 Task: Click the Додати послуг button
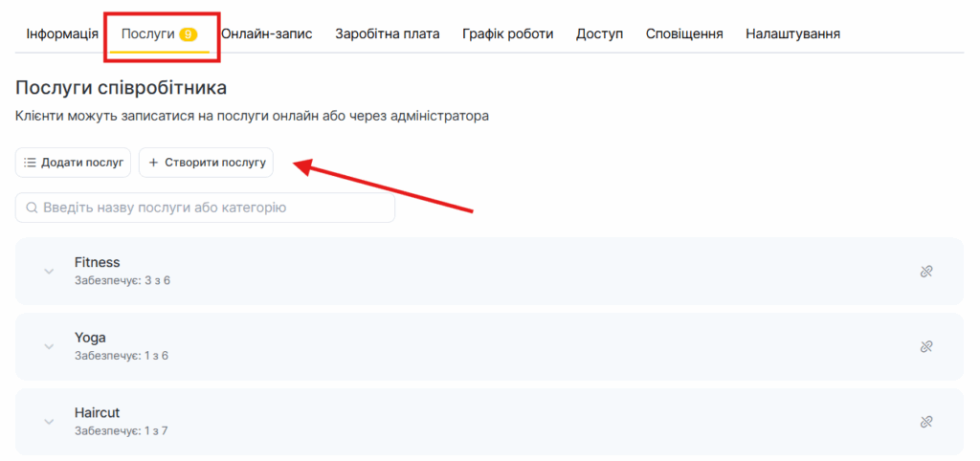pyautogui.click(x=74, y=163)
